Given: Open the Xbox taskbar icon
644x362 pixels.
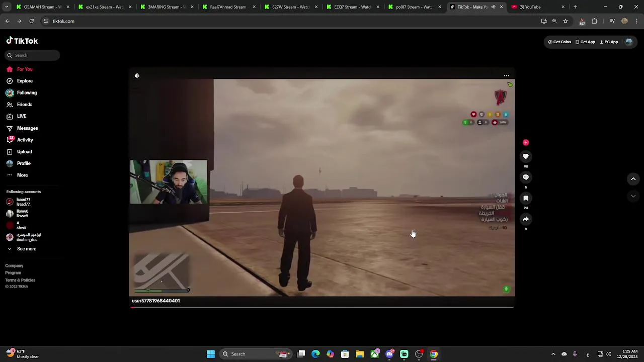Looking at the screenshot, I should 375,354.
